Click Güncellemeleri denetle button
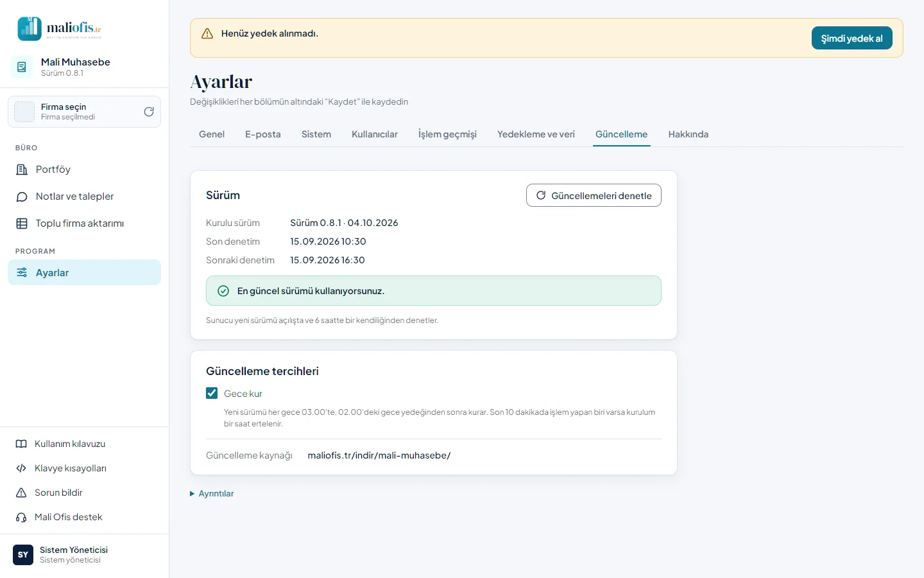Viewport: 924px width, 578px height. pos(594,195)
